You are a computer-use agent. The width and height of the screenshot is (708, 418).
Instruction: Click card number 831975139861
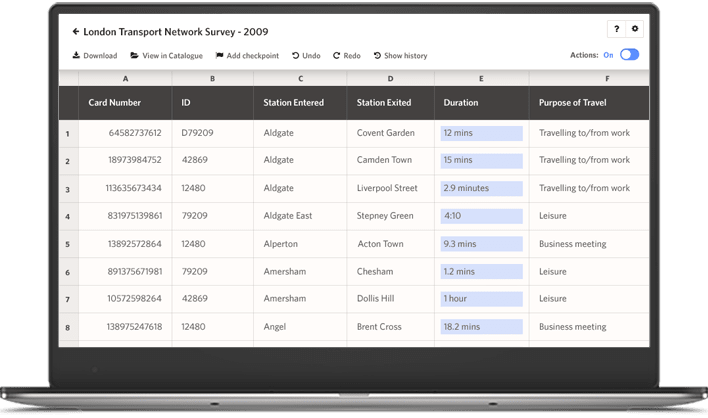click(x=135, y=216)
